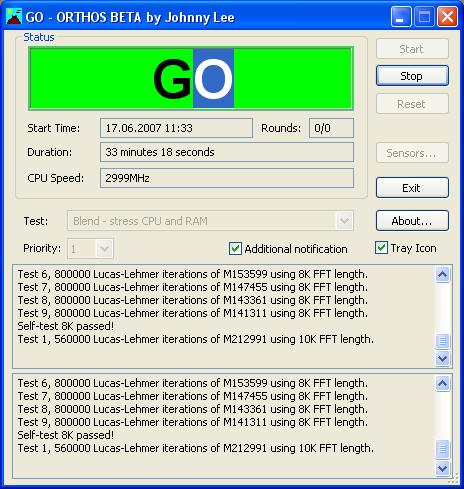The height and width of the screenshot is (489, 464).
Task: Open the Test type dropdown
Action: click(x=344, y=221)
